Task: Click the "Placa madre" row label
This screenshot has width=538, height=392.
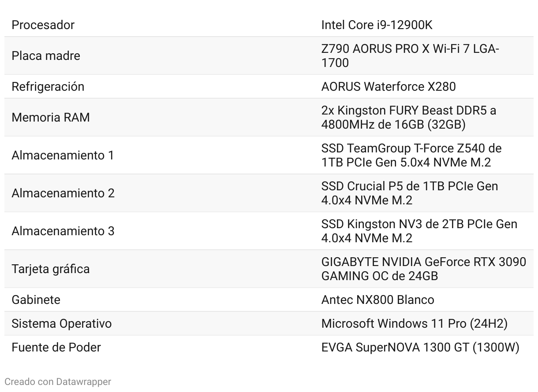Action: tap(46, 56)
